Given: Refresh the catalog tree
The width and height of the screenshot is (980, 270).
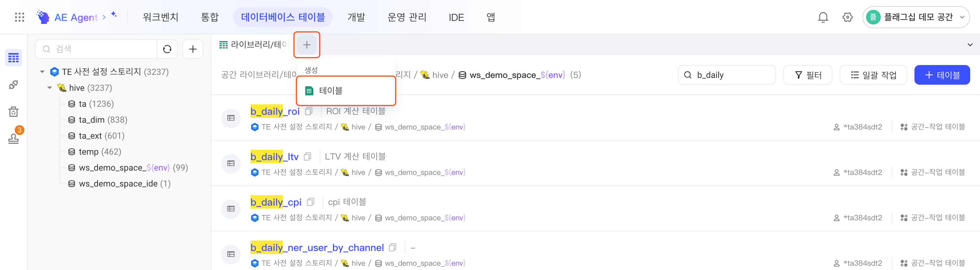Looking at the screenshot, I should pyautogui.click(x=167, y=49).
